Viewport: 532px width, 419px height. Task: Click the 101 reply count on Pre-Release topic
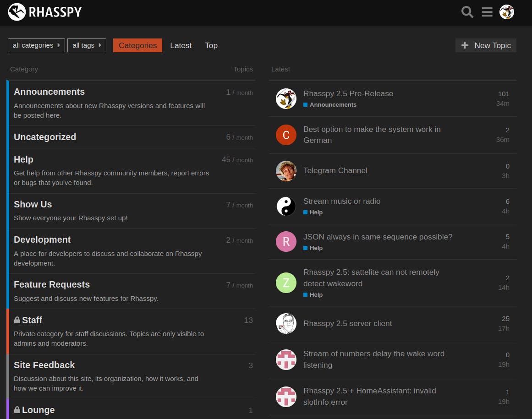click(504, 94)
